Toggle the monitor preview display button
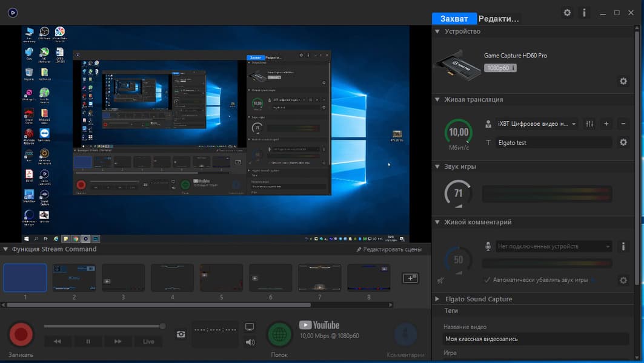This screenshot has width=644, height=363. (250, 327)
